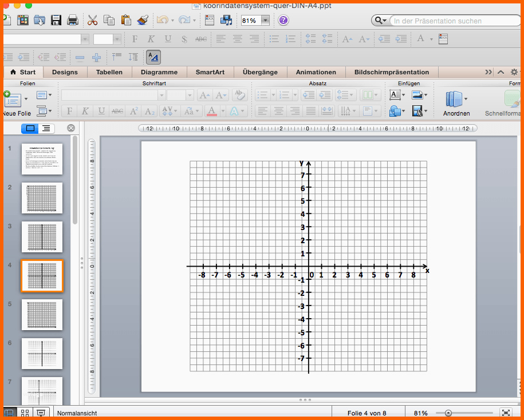This screenshot has width=524, height=420.
Task: Open the purple Help icon
Action: point(283,21)
